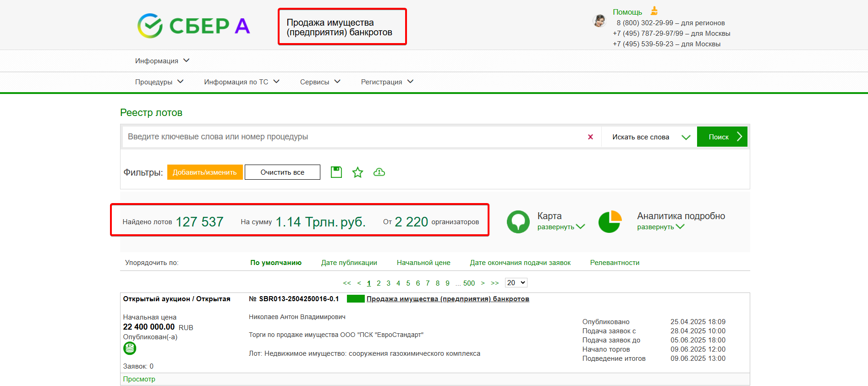Go to the first page with <<

coord(347,283)
